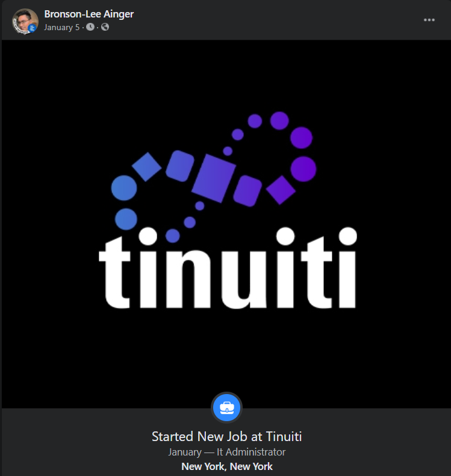Click the blue briefcase life event icon
Image resolution: width=451 pixels, height=476 pixels.
[x=226, y=408]
